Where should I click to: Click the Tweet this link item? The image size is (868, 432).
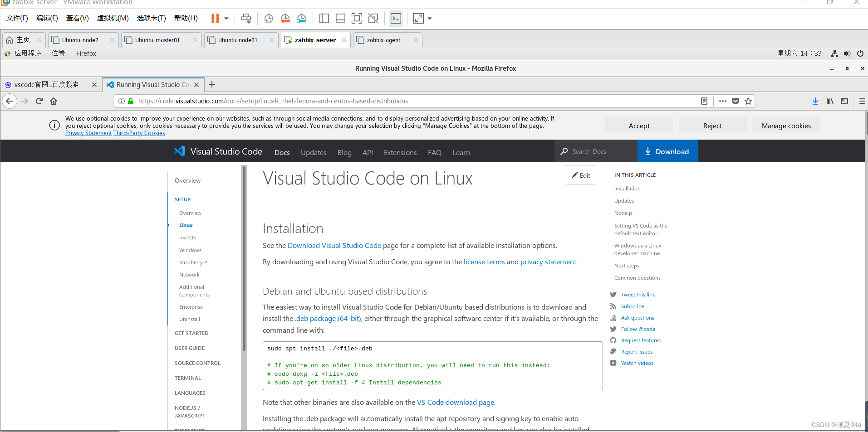tap(638, 295)
